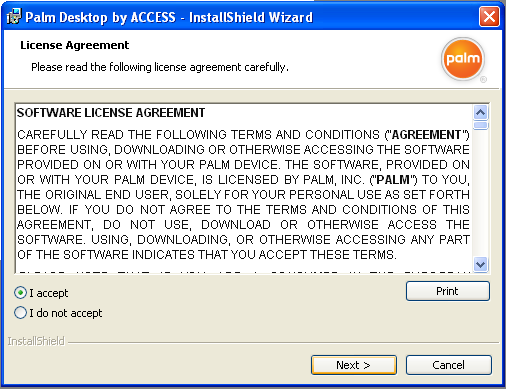The image size is (506, 389).
Task: Click the grayed InstallShield branding label
Action: coord(36,341)
